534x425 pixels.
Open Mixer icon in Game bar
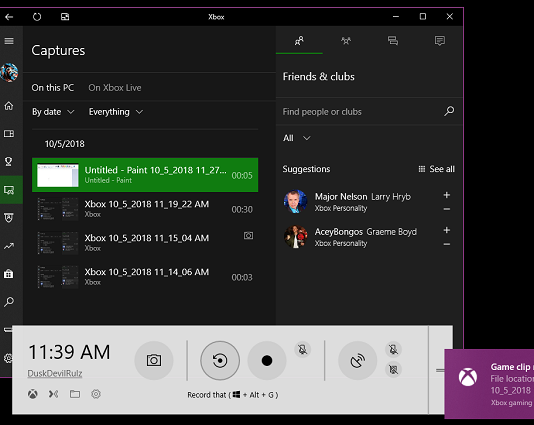pos(53,394)
